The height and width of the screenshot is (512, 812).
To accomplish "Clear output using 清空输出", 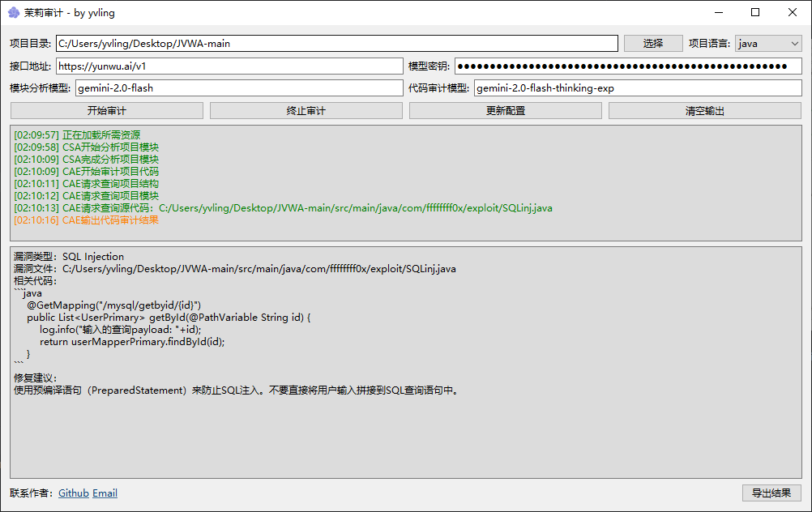I will [x=704, y=111].
